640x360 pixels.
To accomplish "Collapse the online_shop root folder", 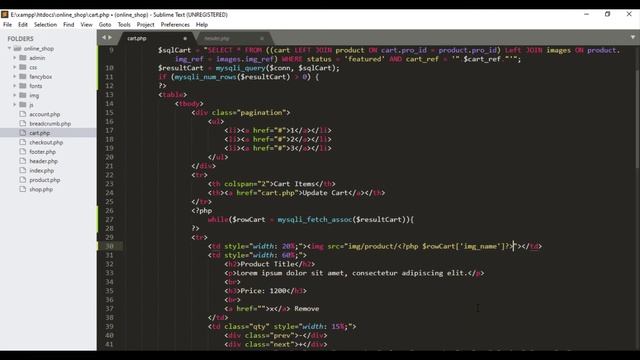I will click(x=9, y=48).
